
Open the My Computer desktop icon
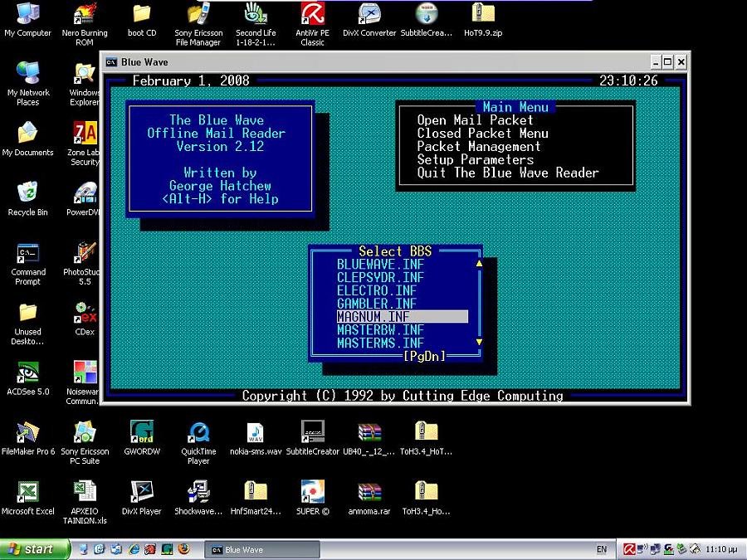pyautogui.click(x=27, y=19)
